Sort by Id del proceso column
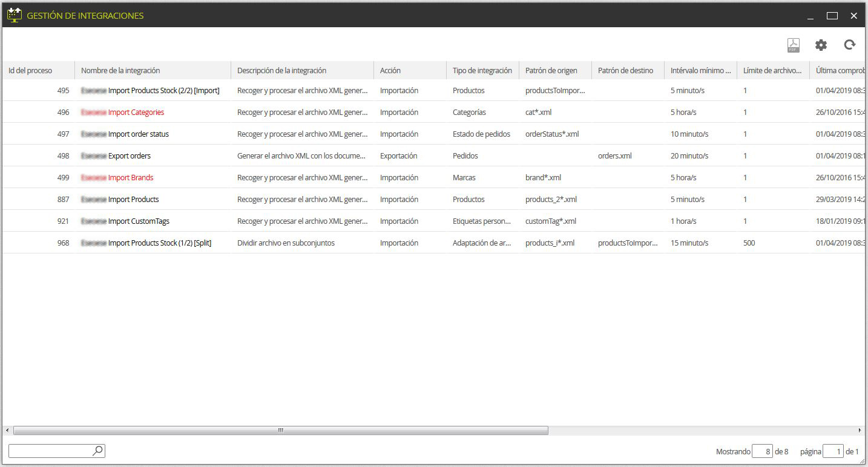868x467 pixels. [x=38, y=70]
